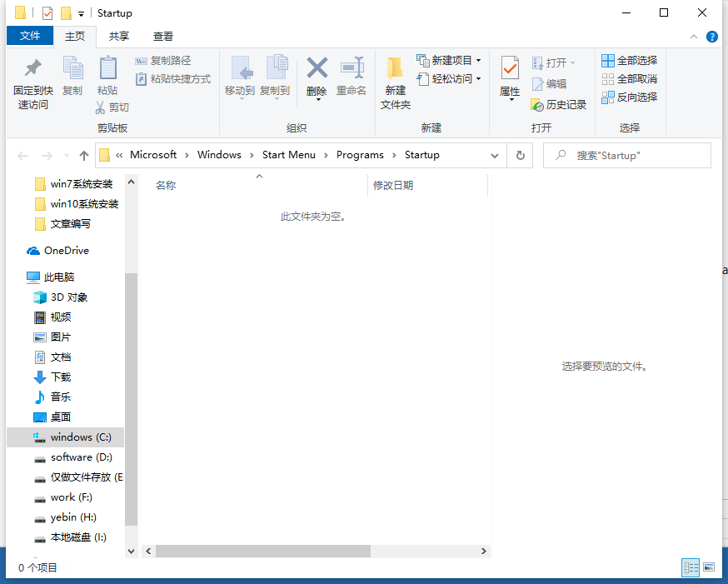Select win10系统安装 folder in sidebar
This screenshot has width=728, height=584.
click(77, 204)
